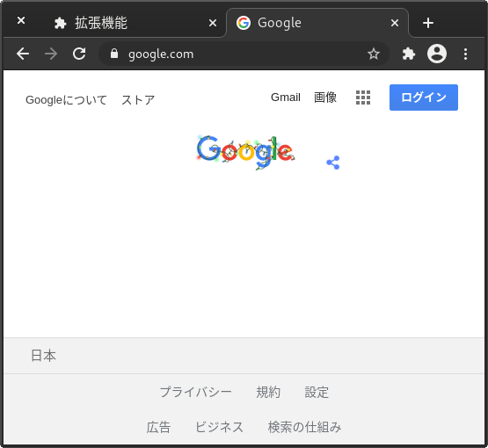Open the Gmail link
The height and width of the screenshot is (448, 488).
click(286, 98)
